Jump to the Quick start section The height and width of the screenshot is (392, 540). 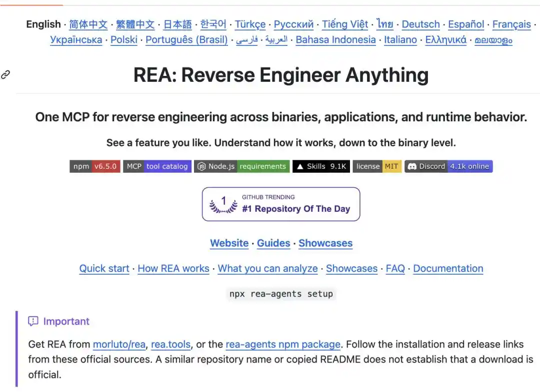(104, 269)
